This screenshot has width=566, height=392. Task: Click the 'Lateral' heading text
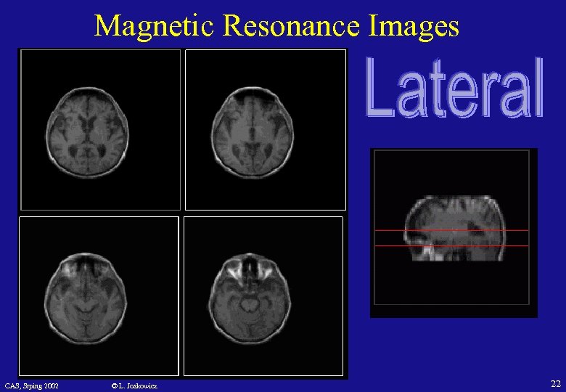[x=454, y=87]
